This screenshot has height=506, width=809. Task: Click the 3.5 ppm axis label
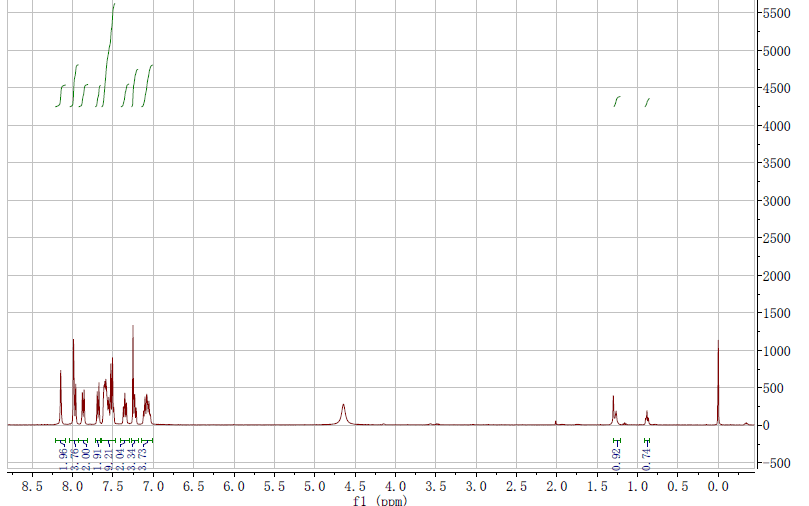coord(435,486)
